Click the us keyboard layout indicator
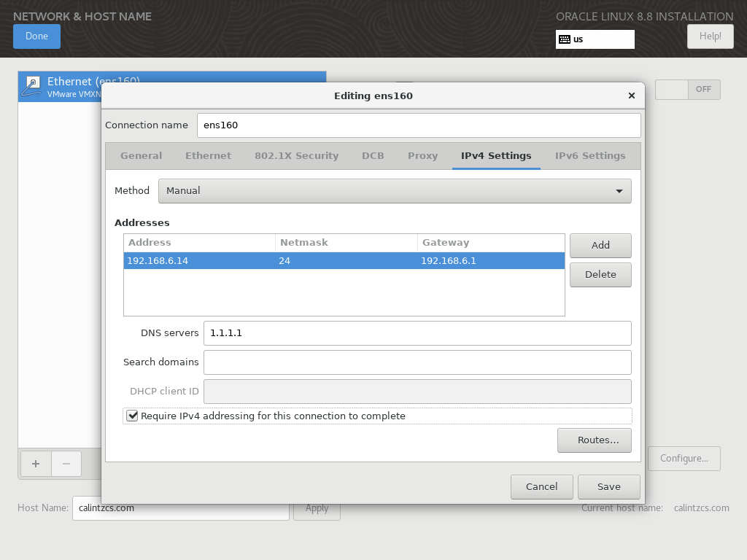747x560 pixels. (595, 39)
